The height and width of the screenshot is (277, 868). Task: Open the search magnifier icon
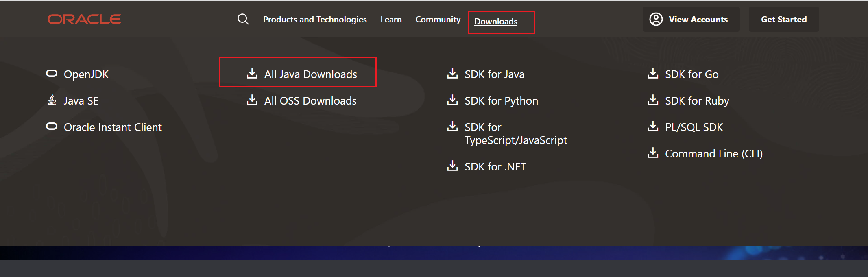[243, 19]
